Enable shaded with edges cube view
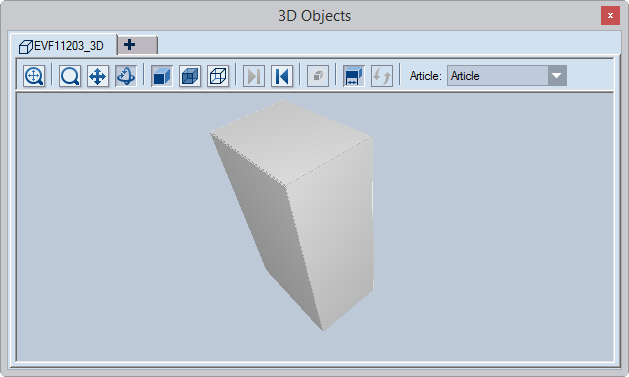The image size is (629, 377). coord(190,76)
